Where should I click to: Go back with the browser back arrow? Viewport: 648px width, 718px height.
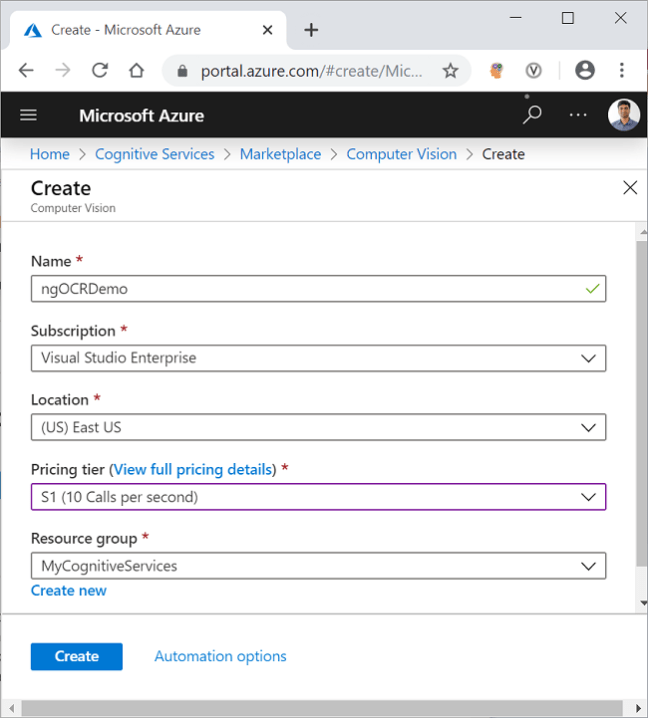(x=26, y=71)
